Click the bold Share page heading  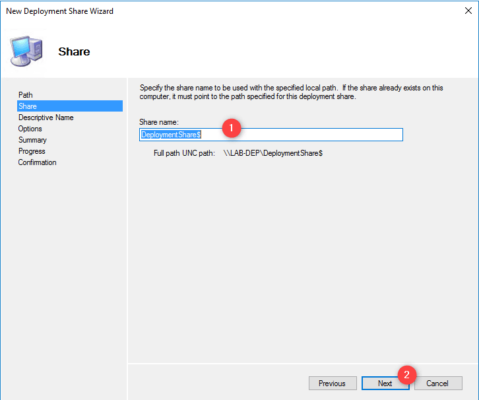coord(74,52)
